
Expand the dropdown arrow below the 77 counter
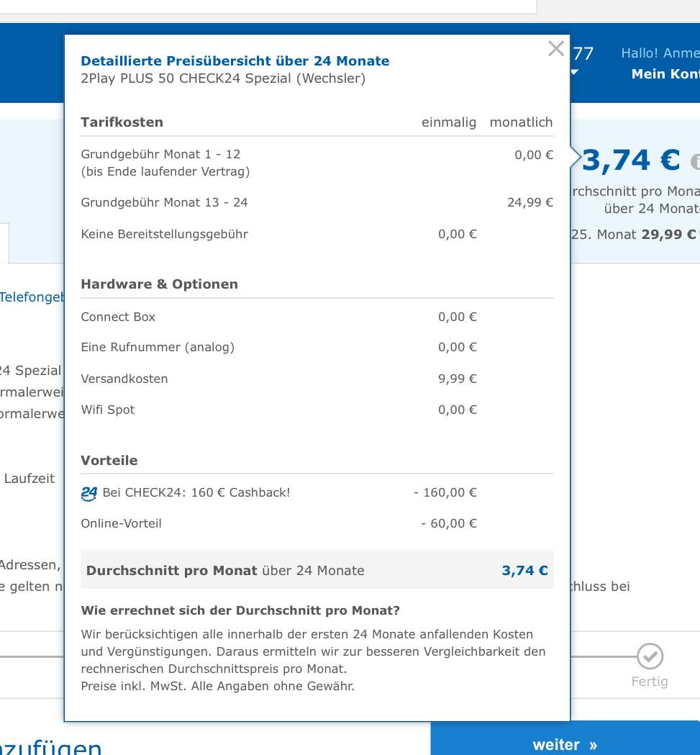point(573,73)
